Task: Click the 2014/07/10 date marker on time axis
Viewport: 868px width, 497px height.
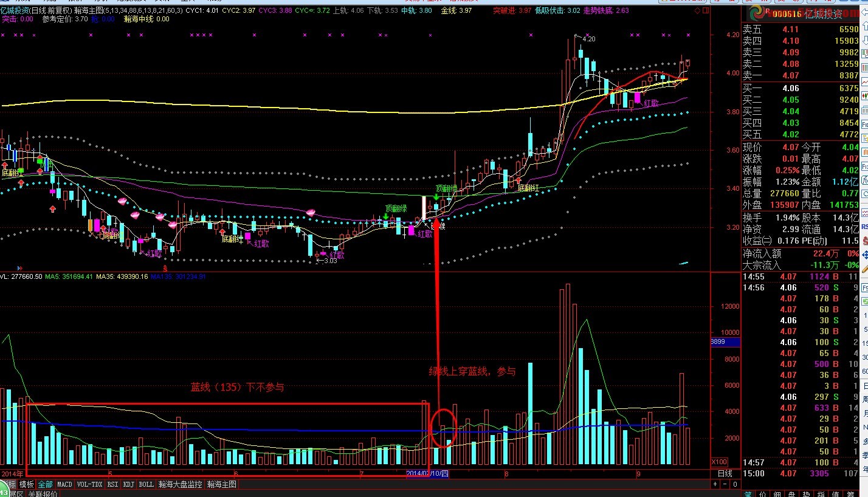Action: coord(427,473)
